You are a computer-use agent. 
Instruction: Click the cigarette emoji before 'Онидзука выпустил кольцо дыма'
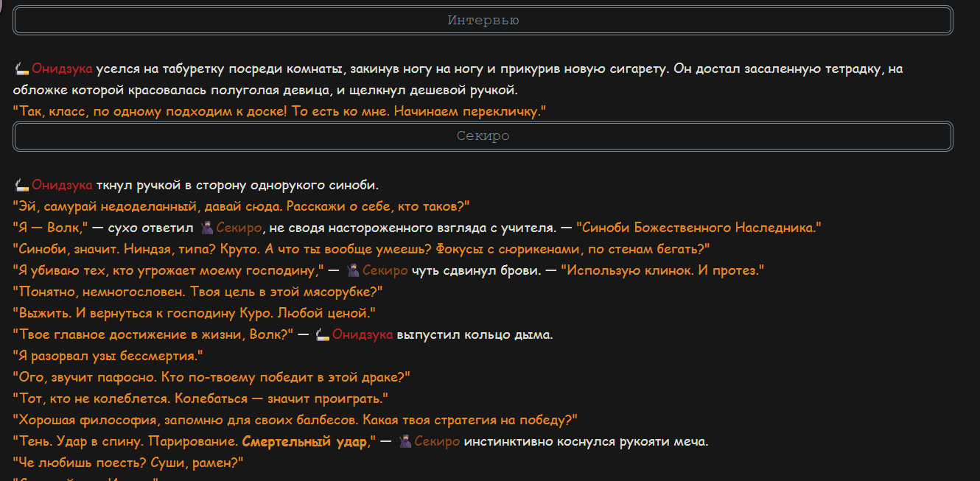tap(322, 334)
